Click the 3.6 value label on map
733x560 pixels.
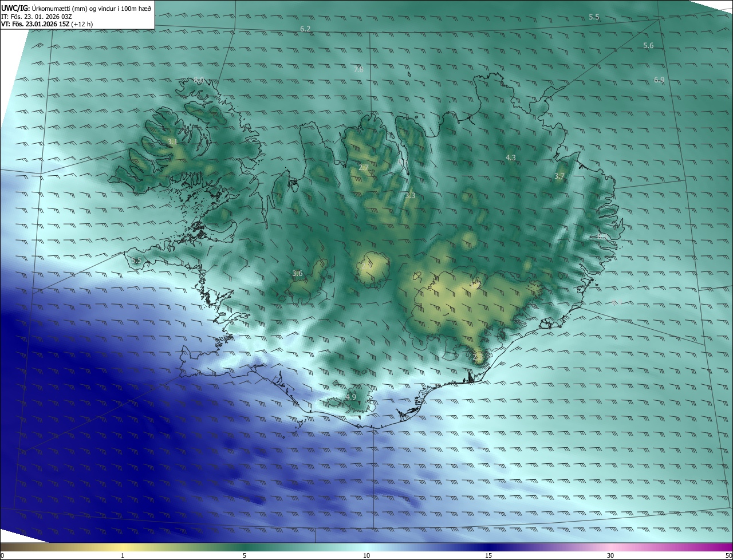297,273
